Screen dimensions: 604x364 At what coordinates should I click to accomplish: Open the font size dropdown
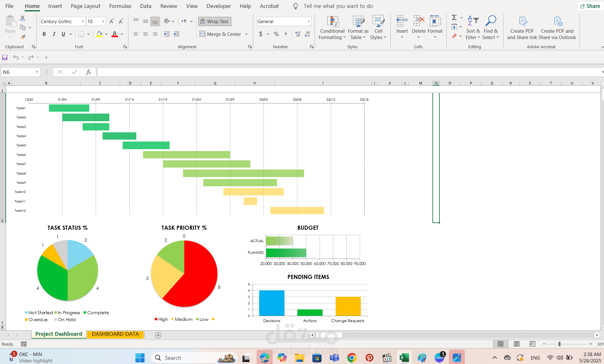point(103,21)
